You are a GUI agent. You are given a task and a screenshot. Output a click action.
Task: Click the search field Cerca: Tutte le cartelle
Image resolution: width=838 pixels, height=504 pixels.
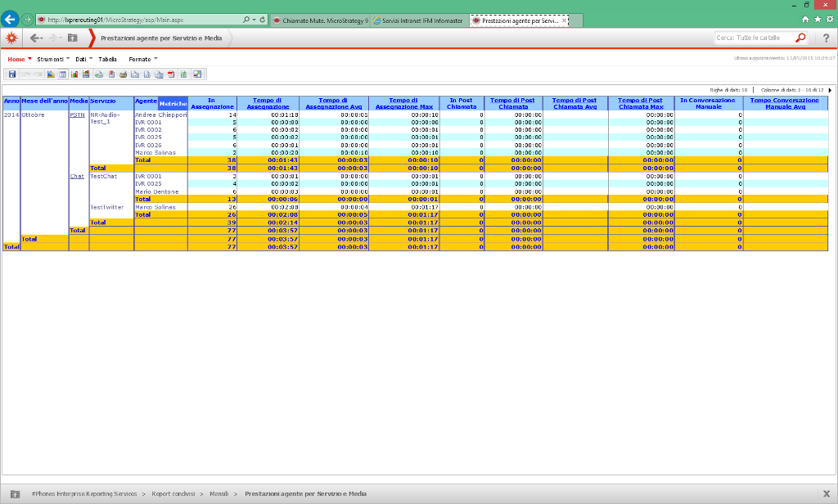click(754, 38)
